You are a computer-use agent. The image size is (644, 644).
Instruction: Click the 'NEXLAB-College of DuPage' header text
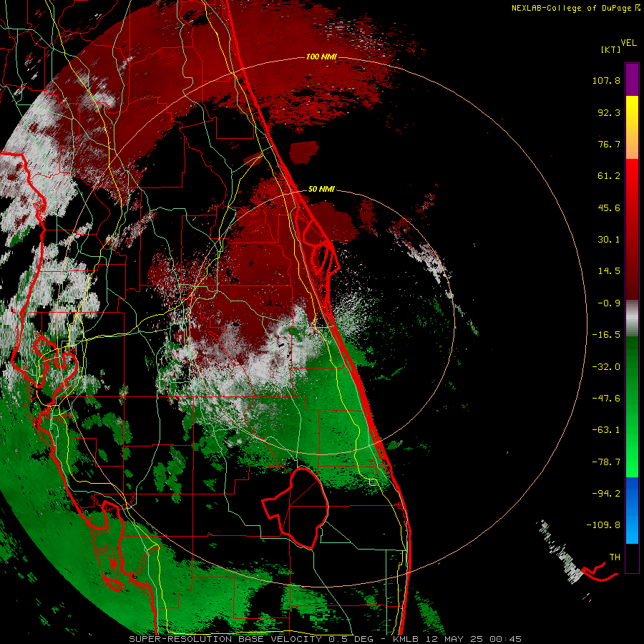point(573,8)
